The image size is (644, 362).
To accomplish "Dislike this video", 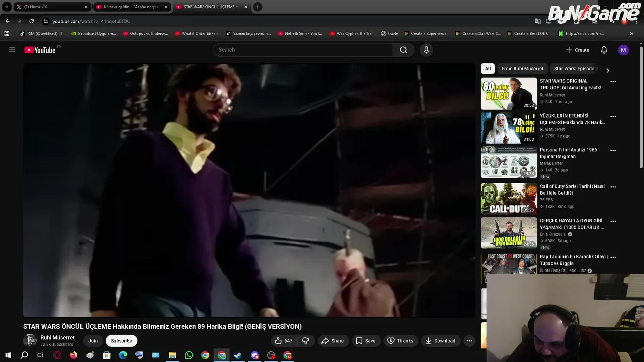I will [x=305, y=341].
